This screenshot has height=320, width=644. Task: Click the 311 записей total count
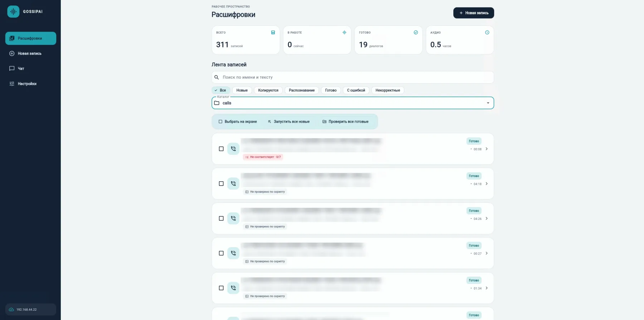point(229,45)
